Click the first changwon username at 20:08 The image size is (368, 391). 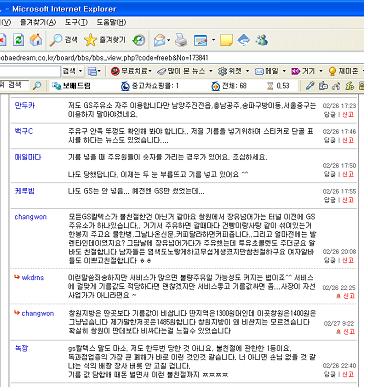point(30,217)
